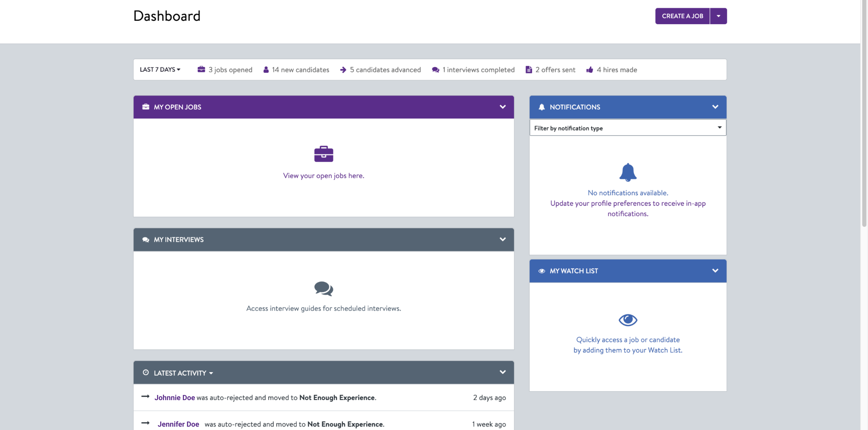
Task: Click the thumbs-up hires made icon
Action: point(589,70)
